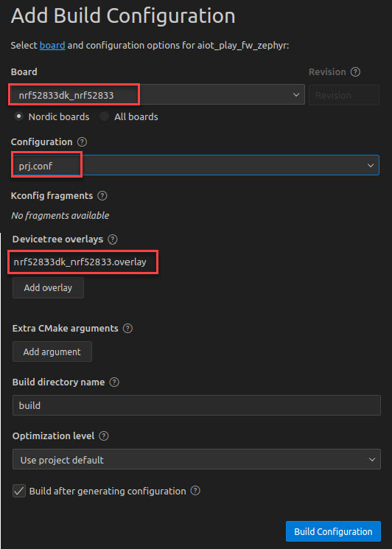Click the Add argument button

tap(52, 352)
